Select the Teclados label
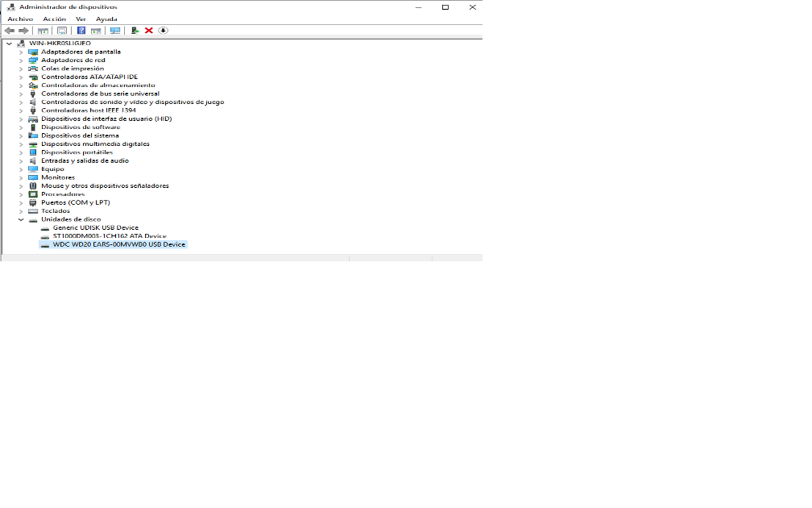Screen dimensions: 812x508 pos(56,211)
